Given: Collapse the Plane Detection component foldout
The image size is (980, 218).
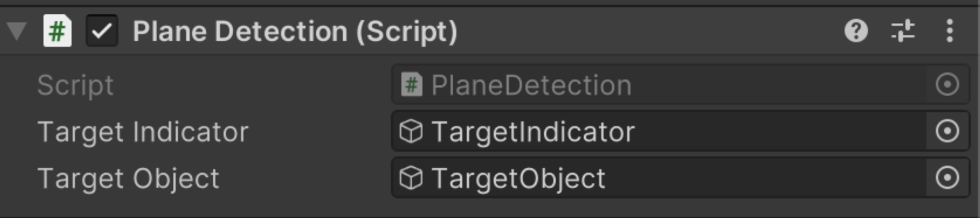Looking at the screenshot, I should [x=17, y=31].
